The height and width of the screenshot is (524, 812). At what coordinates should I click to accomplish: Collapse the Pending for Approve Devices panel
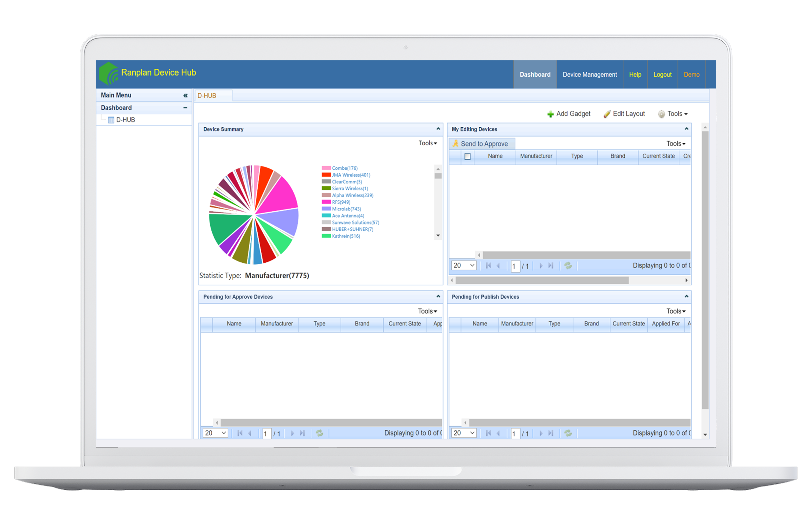coord(438,296)
